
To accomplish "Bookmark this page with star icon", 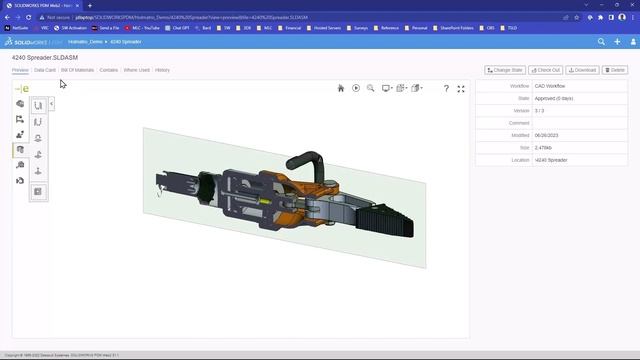I will [576, 18].
